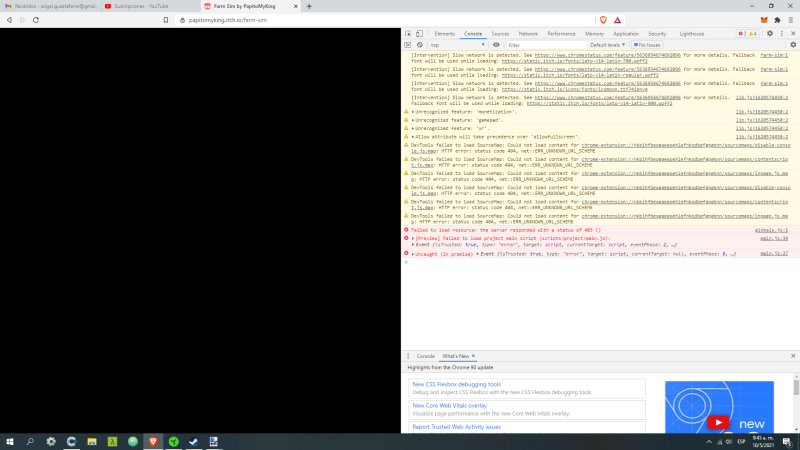
Task: Activate the inspect element picker icon
Action: (408, 34)
